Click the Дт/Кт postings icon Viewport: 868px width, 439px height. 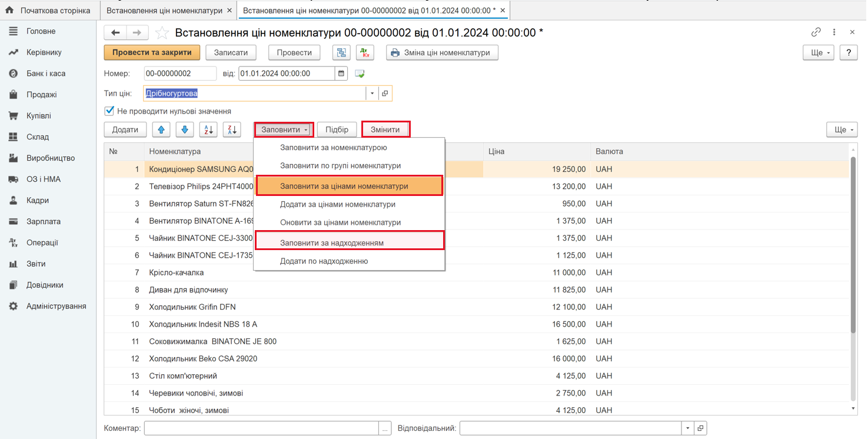click(365, 52)
